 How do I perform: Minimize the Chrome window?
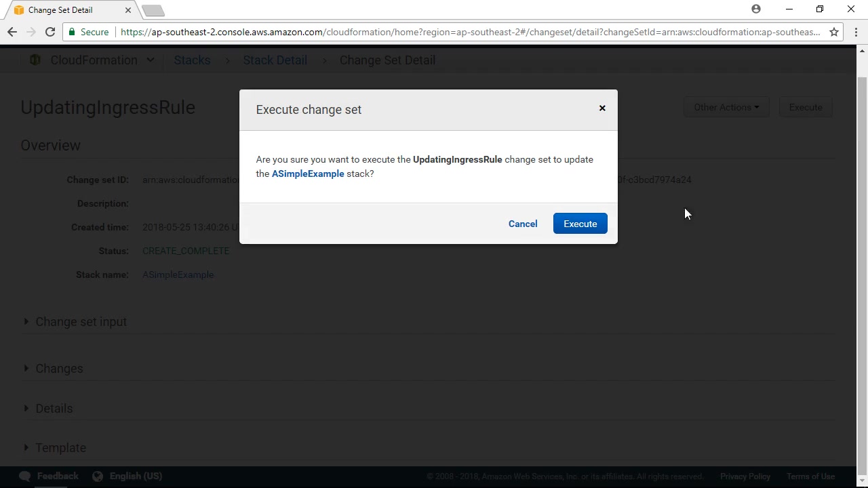[x=789, y=9]
